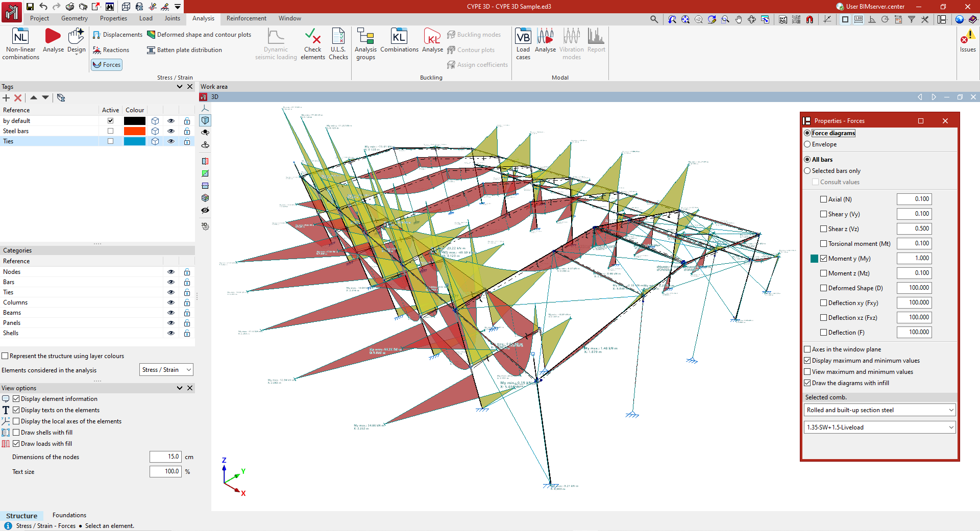980x531 pixels.
Task: Open the load combination 1.35·SW+1.5·Liveload dropdown
Action: (x=879, y=427)
